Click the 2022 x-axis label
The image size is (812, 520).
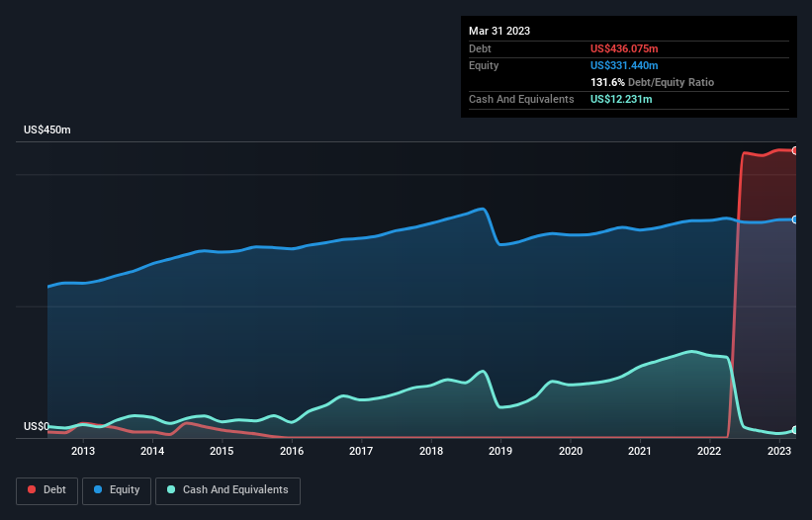point(709,451)
